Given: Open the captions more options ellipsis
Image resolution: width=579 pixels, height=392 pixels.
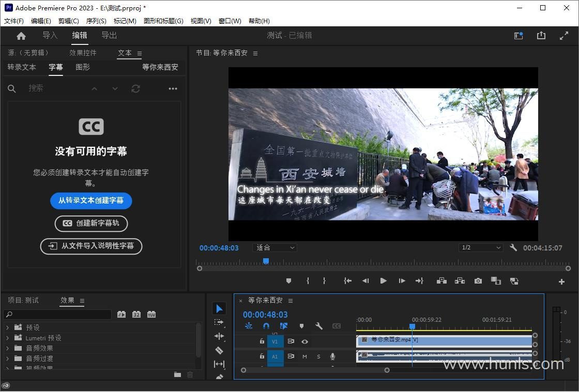Looking at the screenshot, I should click(x=173, y=88).
